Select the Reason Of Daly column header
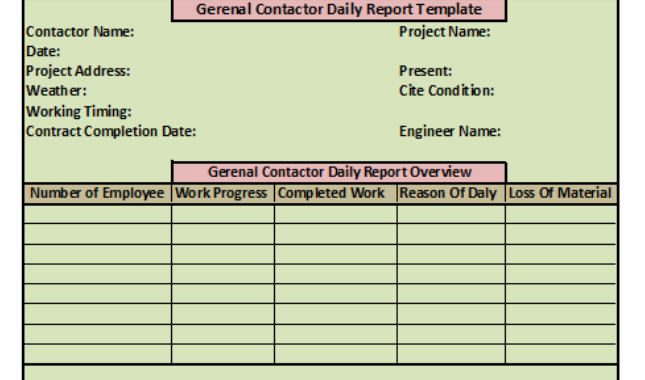The height and width of the screenshot is (380, 645). [451, 193]
